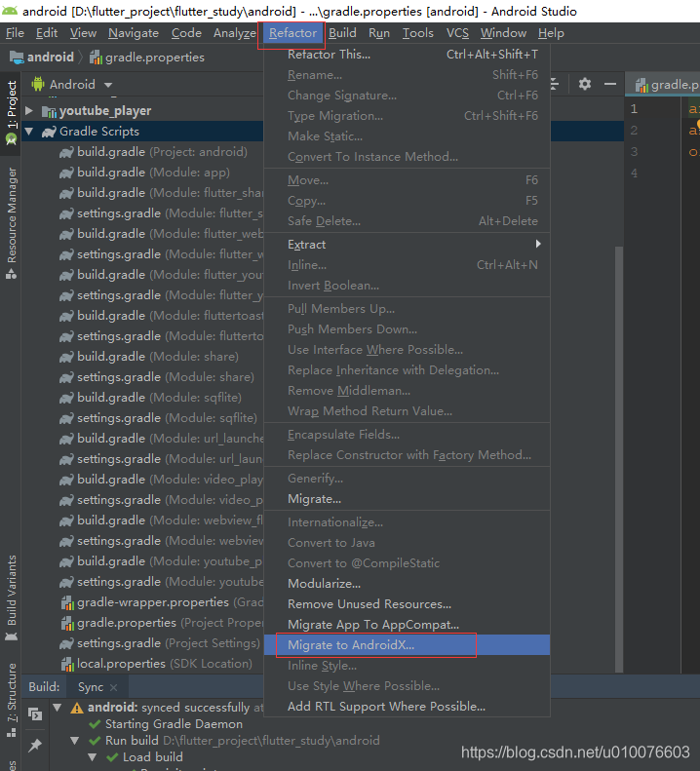Select Modularize... menu entry
The height and width of the screenshot is (771, 700).
[x=407, y=583]
